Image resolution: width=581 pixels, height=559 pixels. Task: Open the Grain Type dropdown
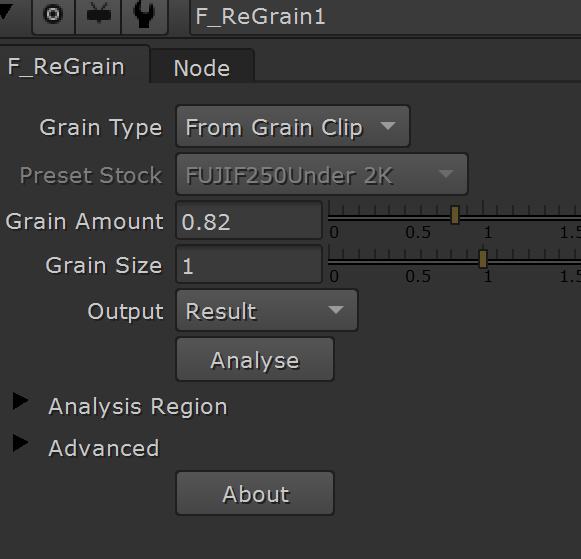(x=293, y=127)
